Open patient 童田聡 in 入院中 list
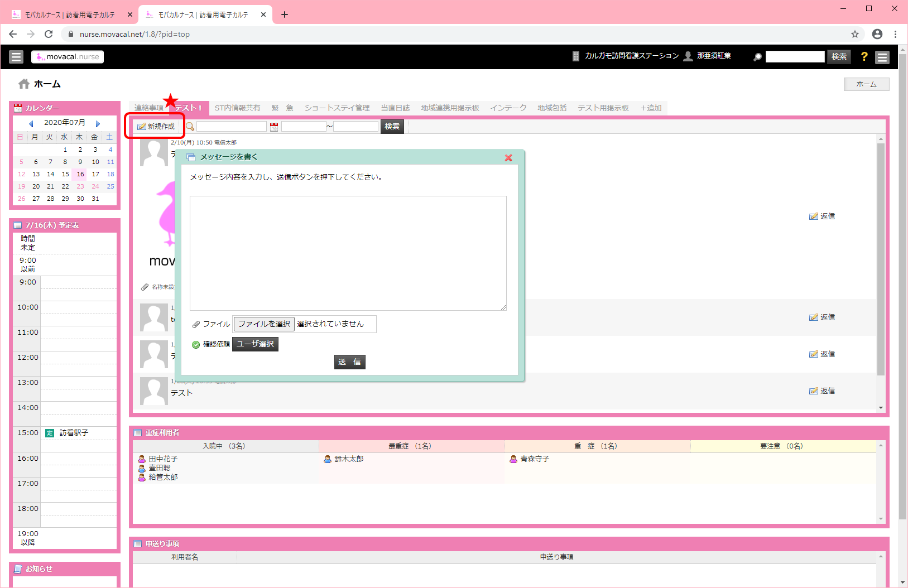Viewport: 908px width, 588px height. pos(159,468)
